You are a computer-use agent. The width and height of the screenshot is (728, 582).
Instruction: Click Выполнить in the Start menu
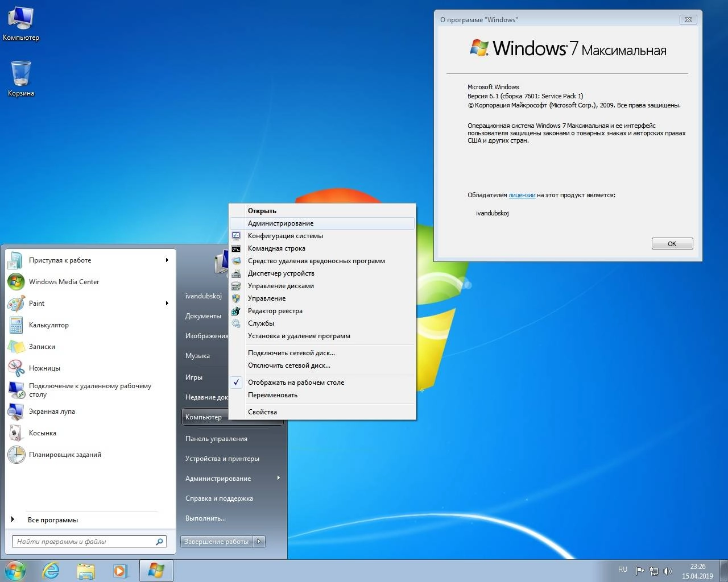click(205, 518)
